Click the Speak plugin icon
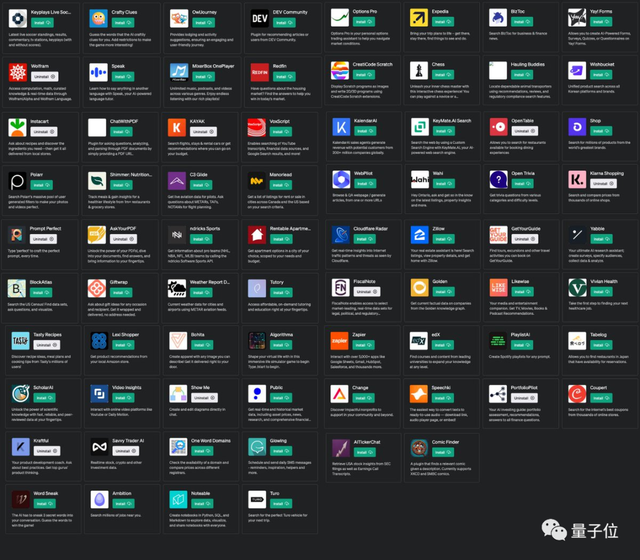 [x=98, y=72]
